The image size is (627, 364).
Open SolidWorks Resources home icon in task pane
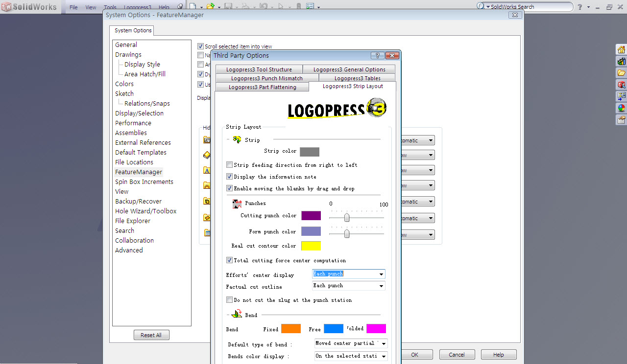621,49
